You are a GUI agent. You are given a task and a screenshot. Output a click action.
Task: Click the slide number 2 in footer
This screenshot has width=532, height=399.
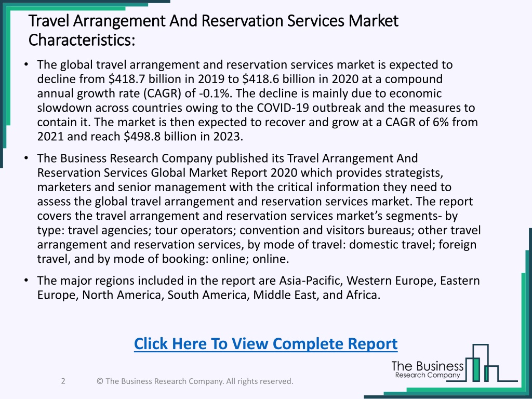point(63,381)
